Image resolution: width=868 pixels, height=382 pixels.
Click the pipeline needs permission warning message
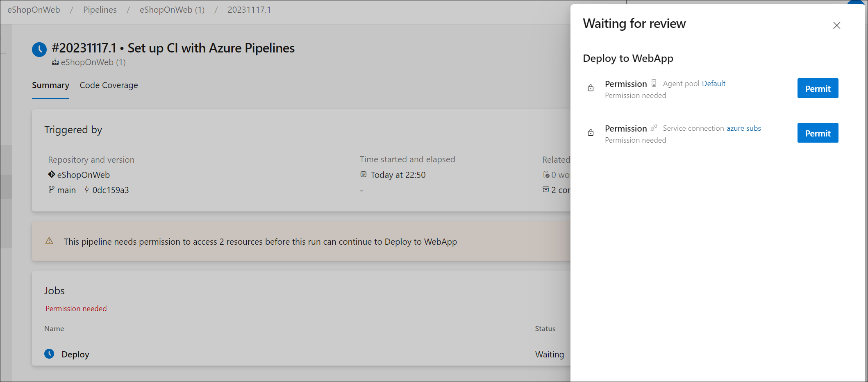[x=260, y=242]
